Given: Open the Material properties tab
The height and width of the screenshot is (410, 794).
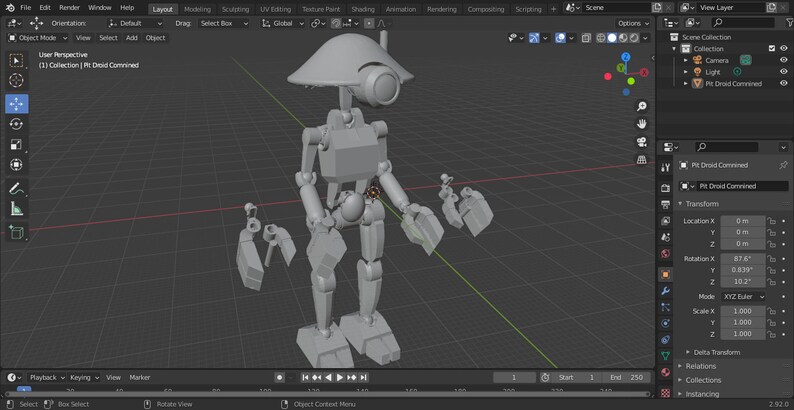Looking at the screenshot, I should pyautogui.click(x=665, y=373).
